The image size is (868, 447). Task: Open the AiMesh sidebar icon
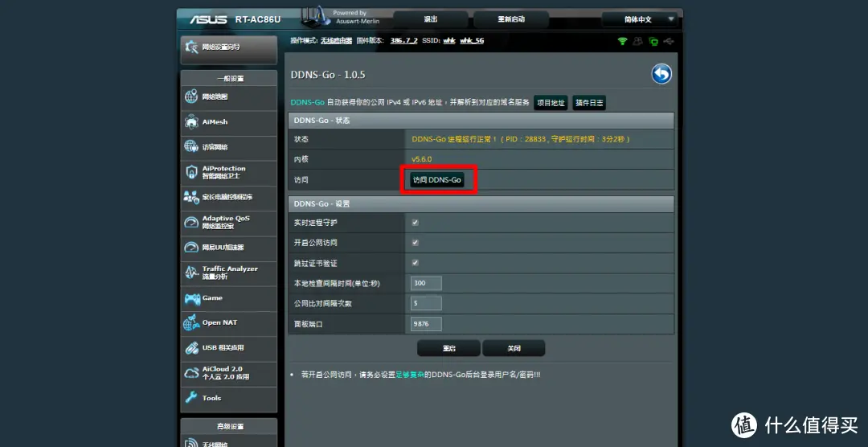coord(191,122)
